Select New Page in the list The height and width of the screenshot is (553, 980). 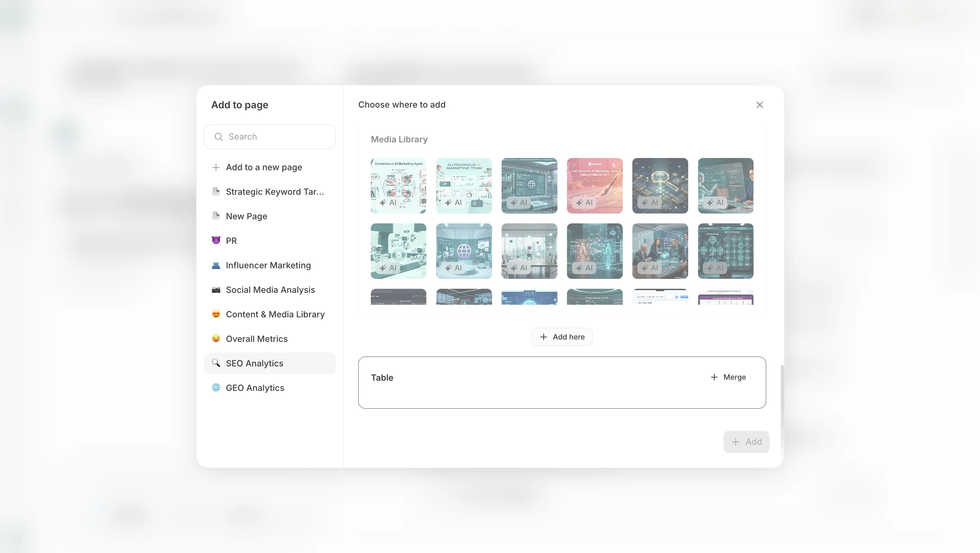(x=270, y=216)
